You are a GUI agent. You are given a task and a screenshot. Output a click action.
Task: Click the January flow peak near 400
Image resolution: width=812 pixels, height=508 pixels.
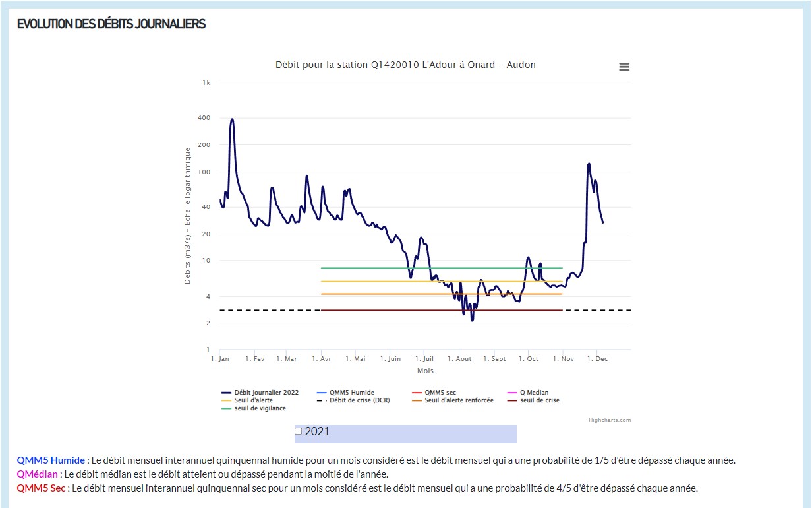click(232, 120)
